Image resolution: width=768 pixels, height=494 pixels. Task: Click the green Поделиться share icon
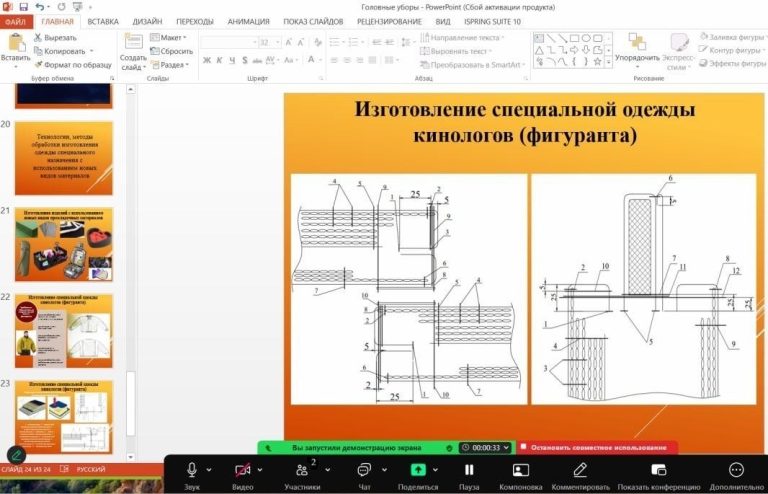(418, 470)
